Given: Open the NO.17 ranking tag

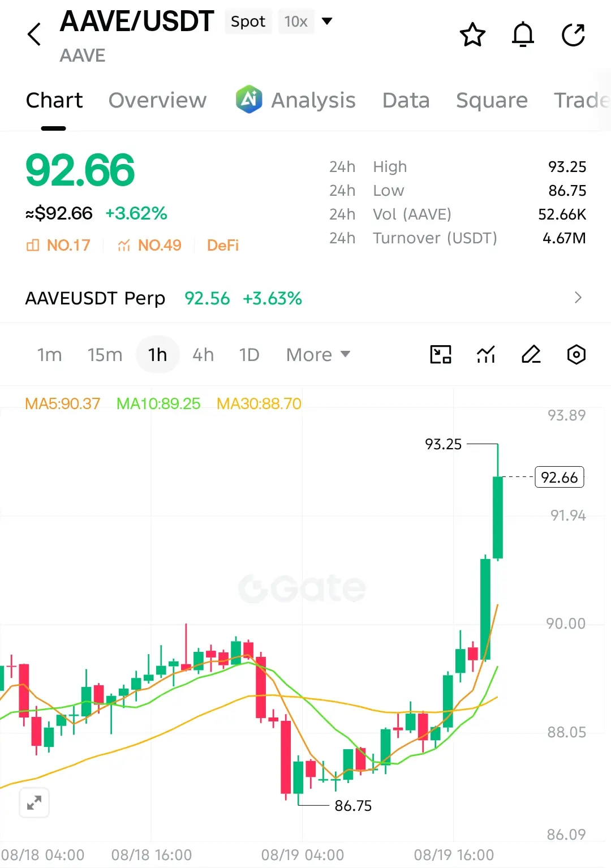Looking at the screenshot, I should pos(58,245).
